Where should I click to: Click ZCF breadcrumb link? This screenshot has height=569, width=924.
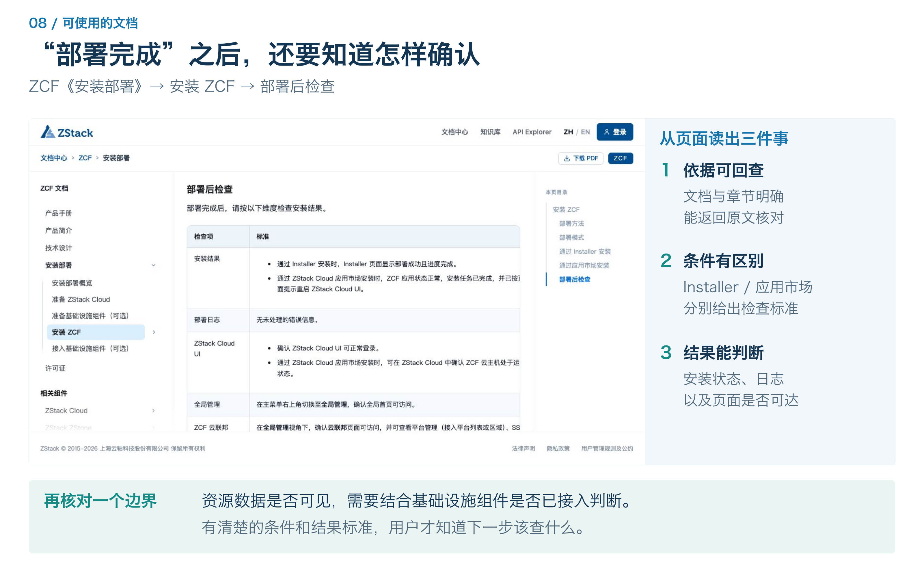[x=85, y=158]
